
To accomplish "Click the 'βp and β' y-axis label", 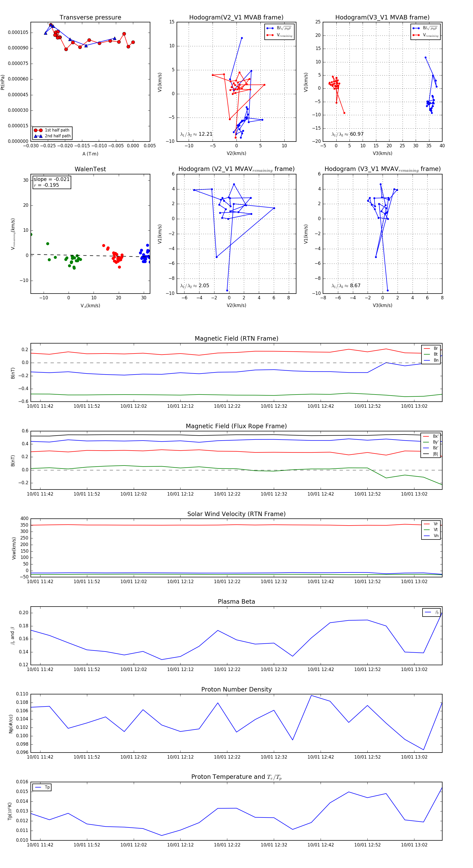I will click(x=13, y=635).
